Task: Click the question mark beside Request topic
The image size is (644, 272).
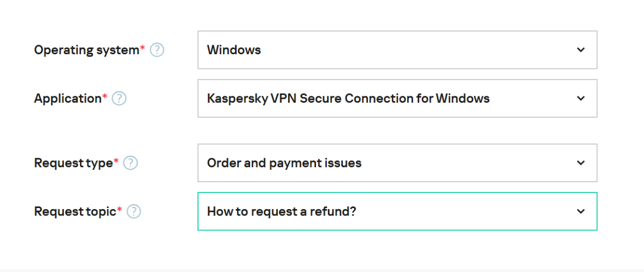Action: [x=134, y=211]
